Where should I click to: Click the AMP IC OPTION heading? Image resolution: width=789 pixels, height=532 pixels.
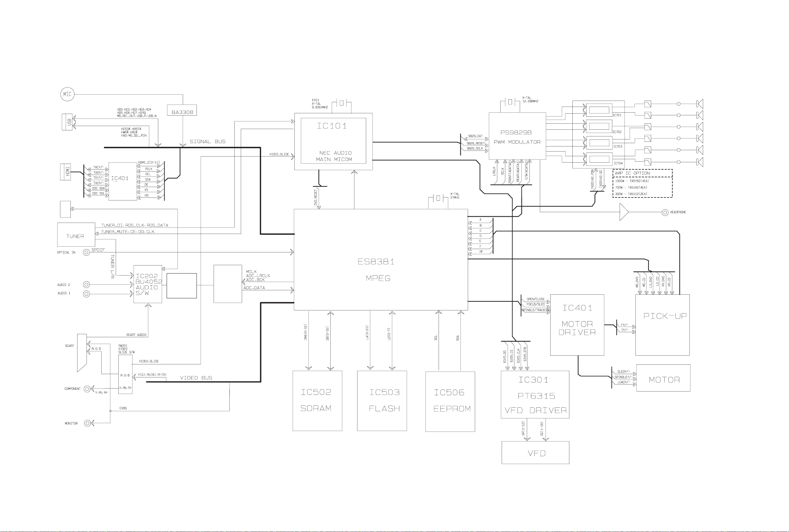point(632,173)
